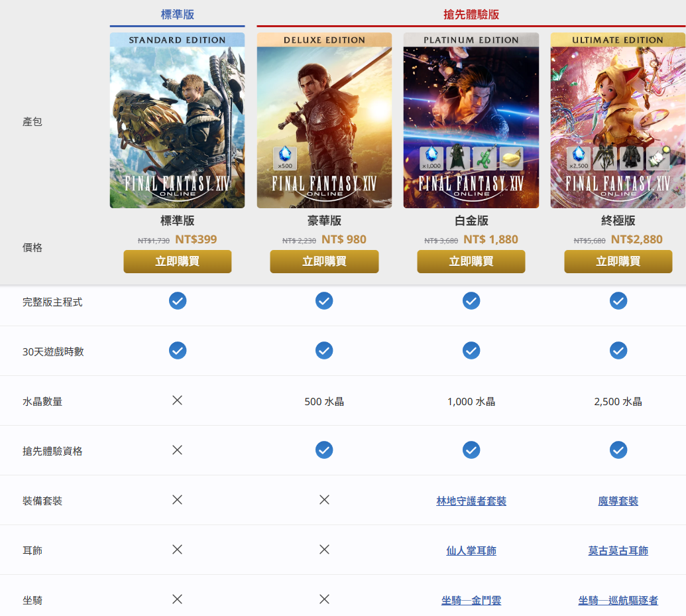Click the NT$399 sale price
686x616 pixels.
click(x=196, y=239)
